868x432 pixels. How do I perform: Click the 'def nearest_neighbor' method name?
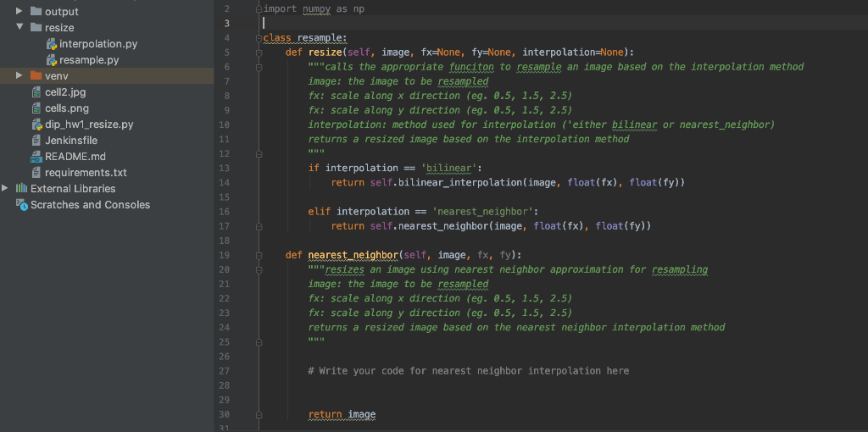coord(353,255)
